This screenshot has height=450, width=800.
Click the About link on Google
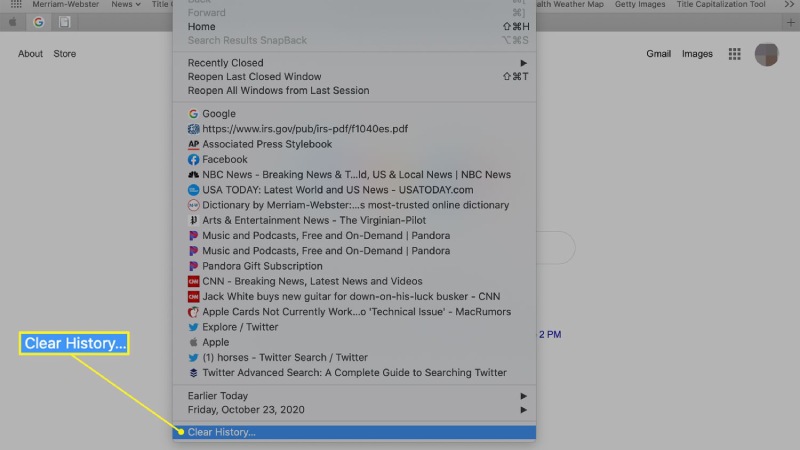(31, 54)
